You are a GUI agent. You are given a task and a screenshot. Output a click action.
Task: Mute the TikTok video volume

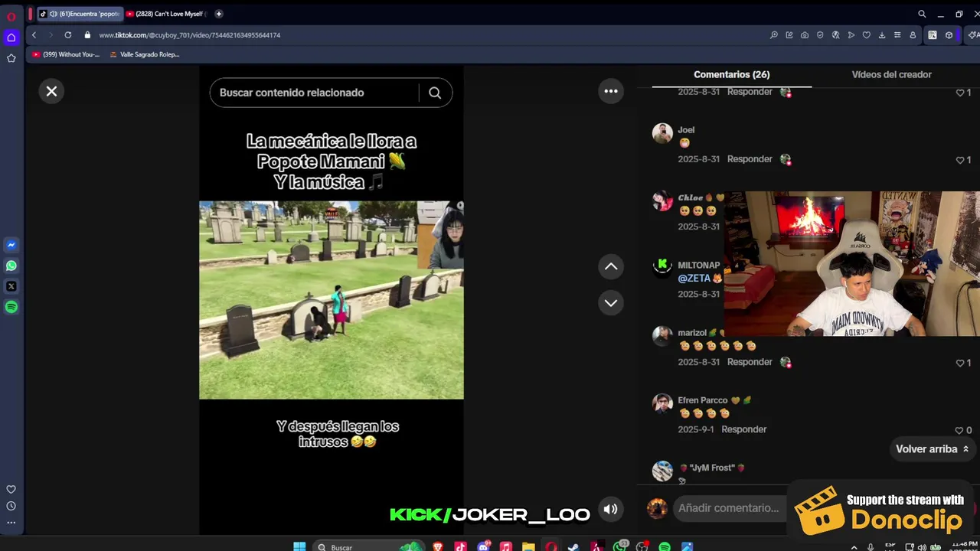[610, 509]
